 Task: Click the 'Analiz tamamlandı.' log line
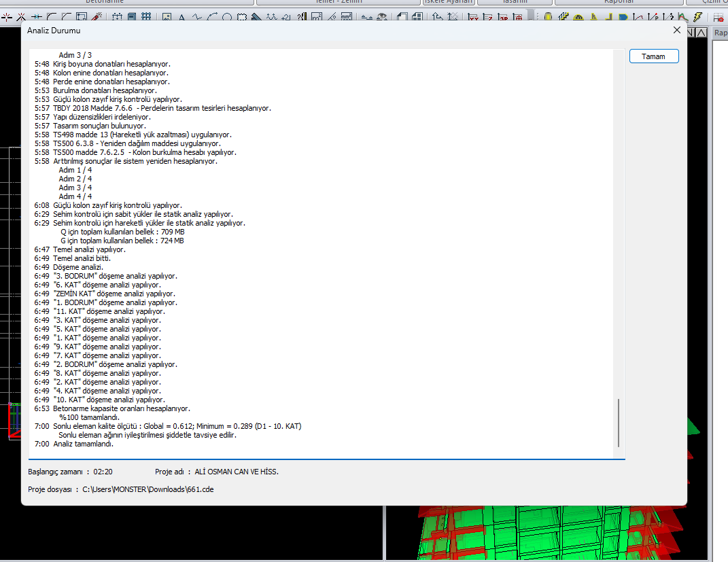click(x=83, y=444)
